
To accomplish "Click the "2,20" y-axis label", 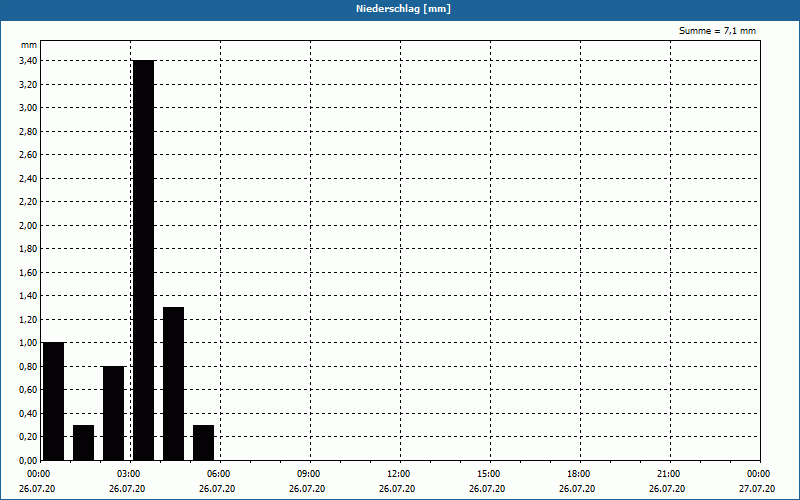I will coord(28,202).
